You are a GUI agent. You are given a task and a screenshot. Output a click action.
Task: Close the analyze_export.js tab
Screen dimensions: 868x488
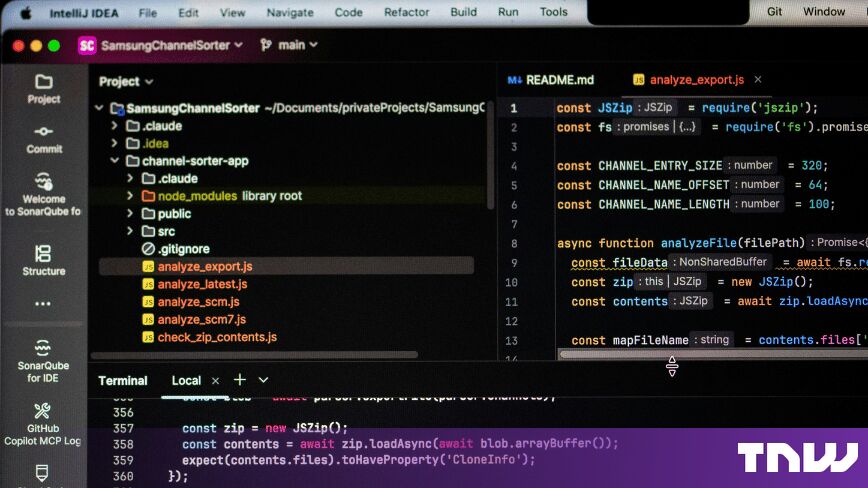[758, 80]
